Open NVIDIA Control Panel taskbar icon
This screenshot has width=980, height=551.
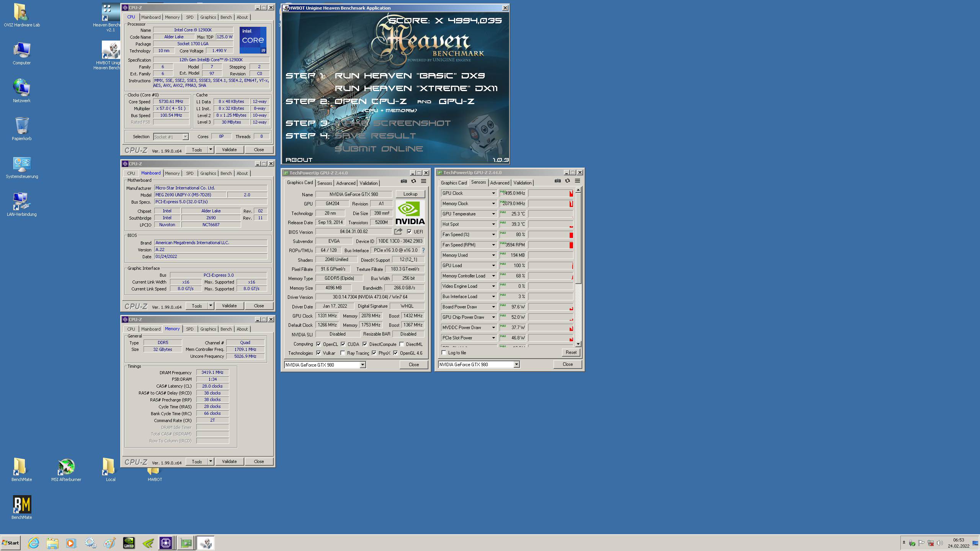[129, 543]
